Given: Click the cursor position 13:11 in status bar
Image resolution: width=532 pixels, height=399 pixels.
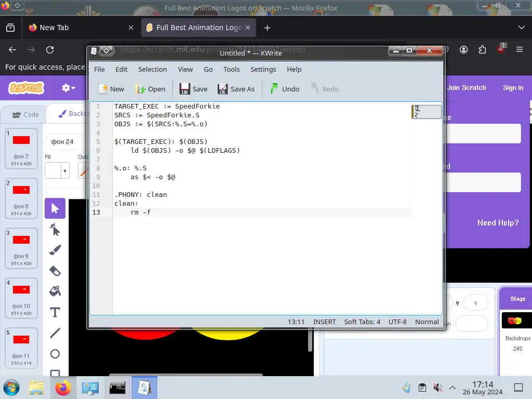Looking at the screenshot, I should click(x=296, y=322).
